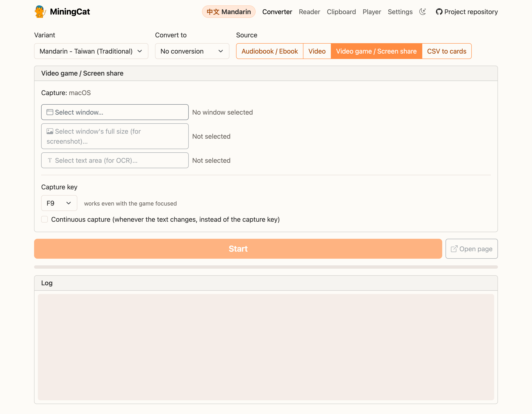Click the progress bar below Start
Viewport: 532px width, 414px height.
coord(266,267)
